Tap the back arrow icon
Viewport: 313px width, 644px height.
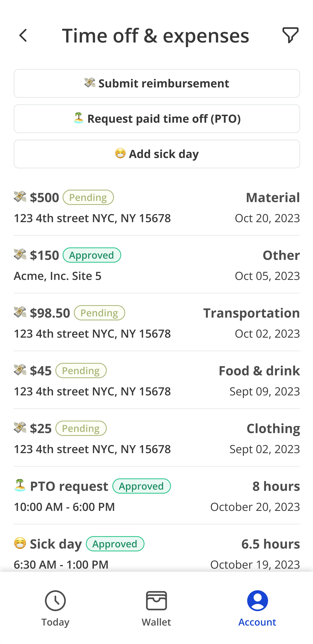23,35
